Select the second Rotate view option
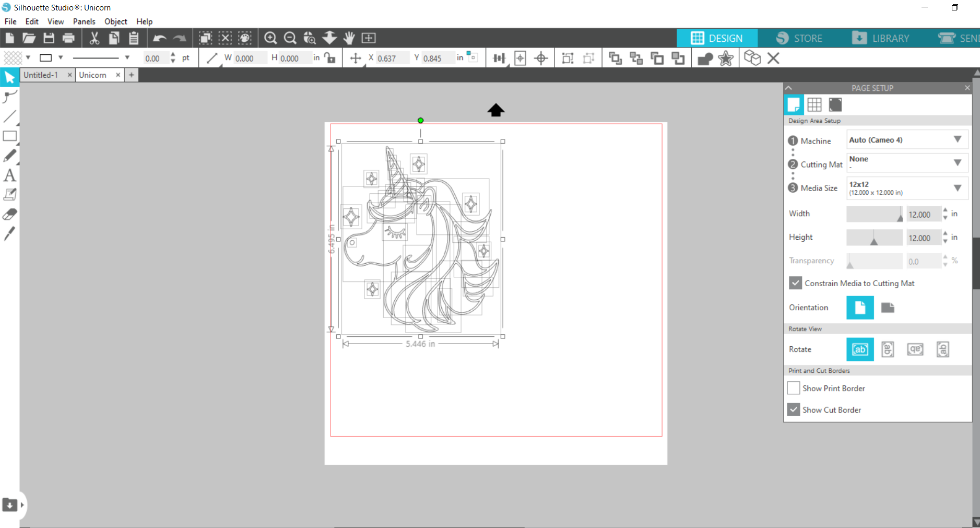Viewport: 980px width, 528px height. point(888,349)
